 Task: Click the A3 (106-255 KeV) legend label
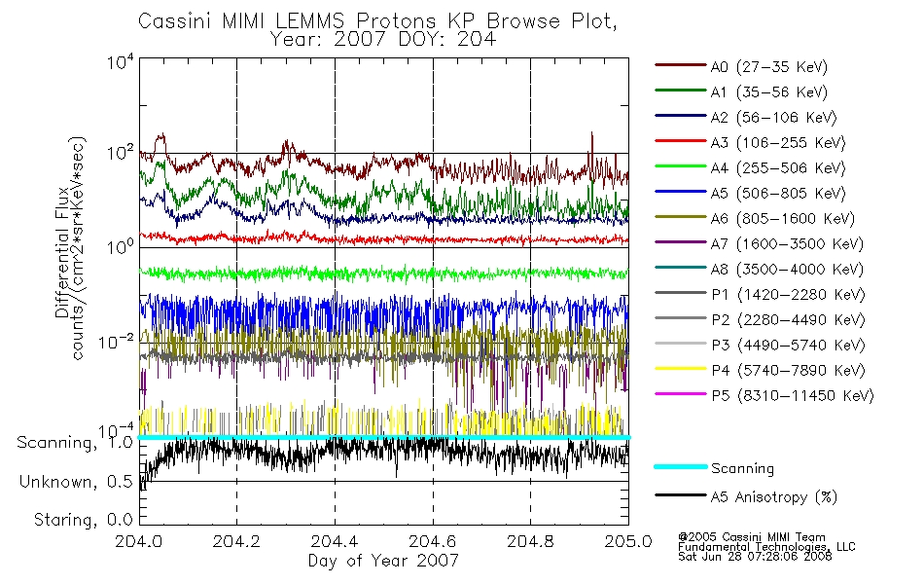(778, 143)
